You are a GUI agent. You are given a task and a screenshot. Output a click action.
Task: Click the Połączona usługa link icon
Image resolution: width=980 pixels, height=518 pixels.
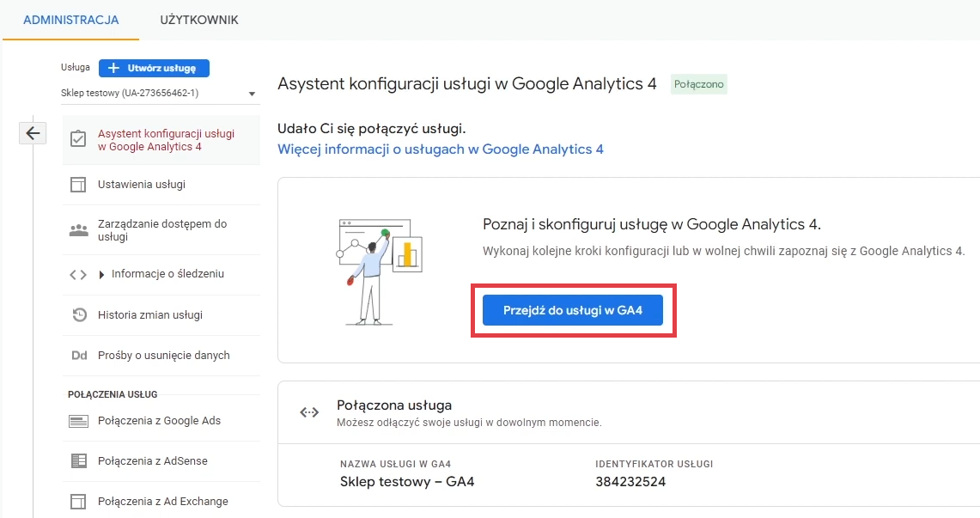[309, 412]
